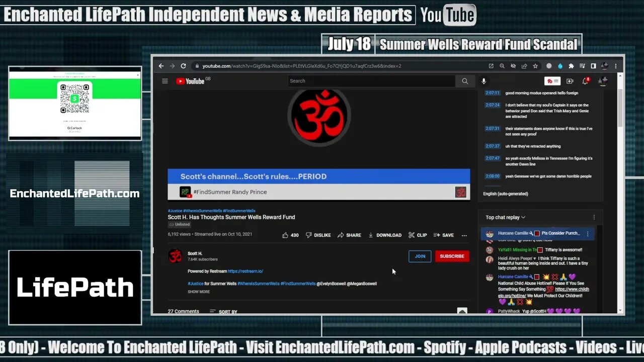Change English (auto-generated) transcript language

[505, 194]
